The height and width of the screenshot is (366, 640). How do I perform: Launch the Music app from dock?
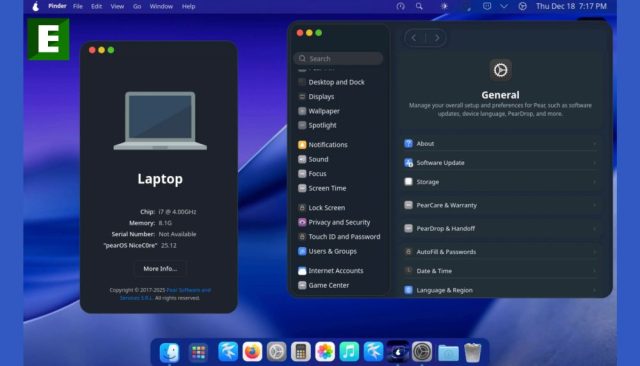click(349, 351)
